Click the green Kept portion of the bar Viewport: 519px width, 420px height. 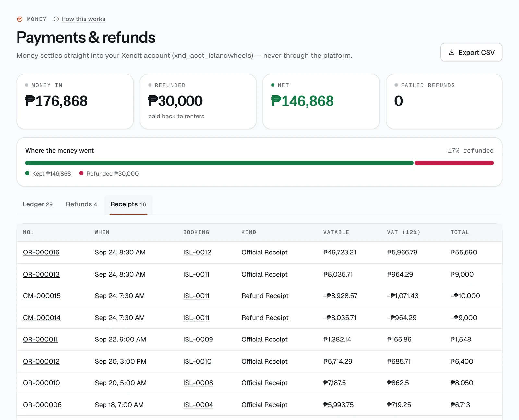(x=219, y=163)
